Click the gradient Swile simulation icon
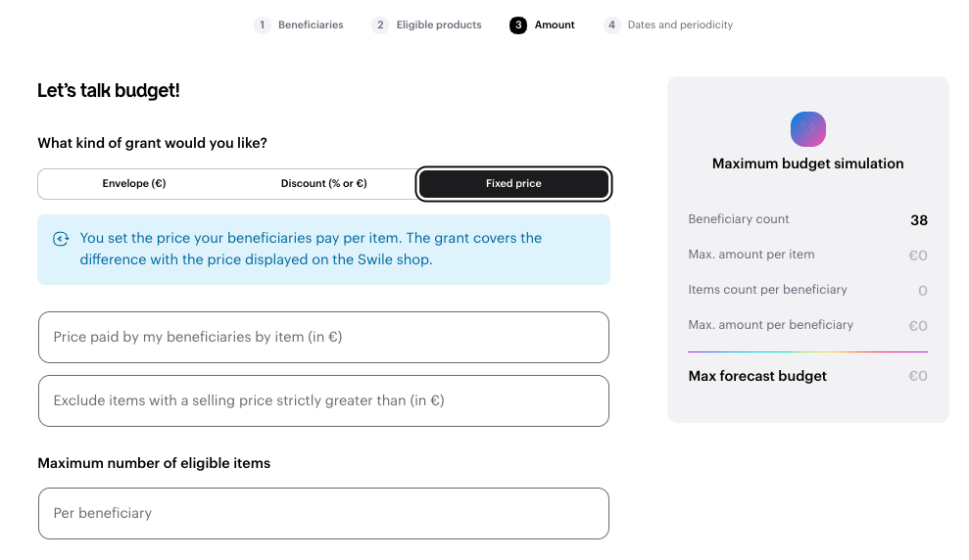Screen dimensions: 969x560 [807, 129]
